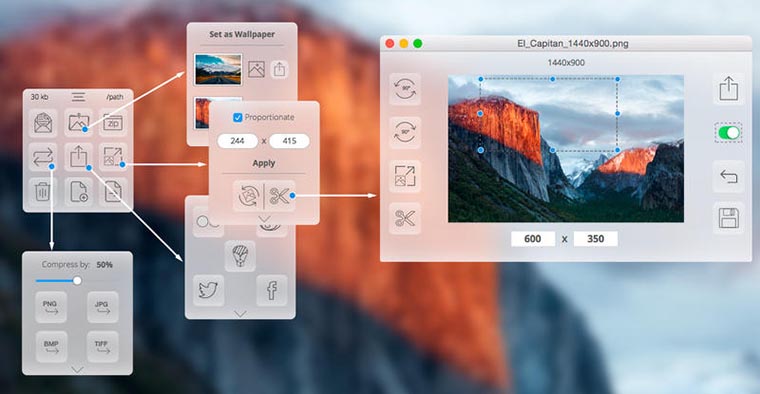Click second rotate 90° icon in El_Capitan window
Viewport: 760px width, 394px height.
(405, 132)
